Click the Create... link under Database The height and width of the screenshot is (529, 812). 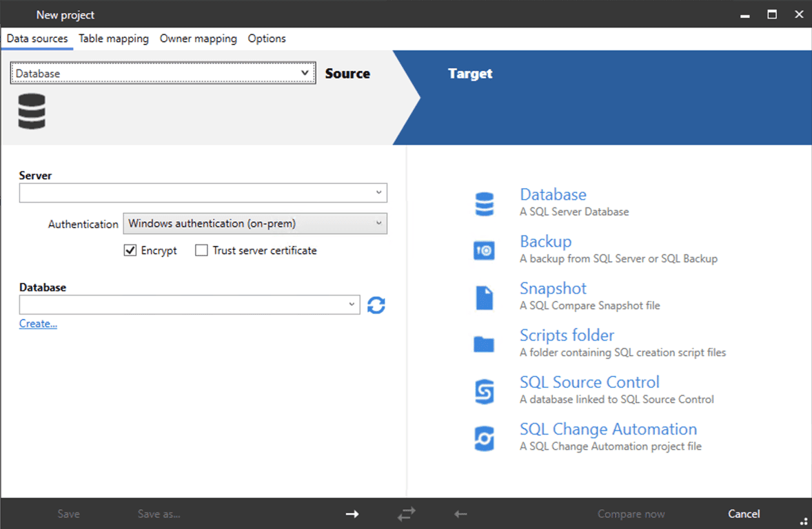point(37,323)
